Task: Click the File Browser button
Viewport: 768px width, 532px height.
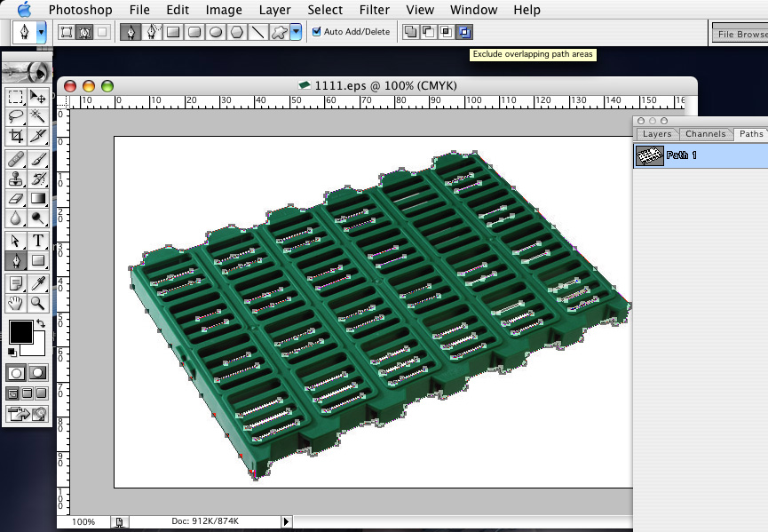Action: [x=741, y=34]
